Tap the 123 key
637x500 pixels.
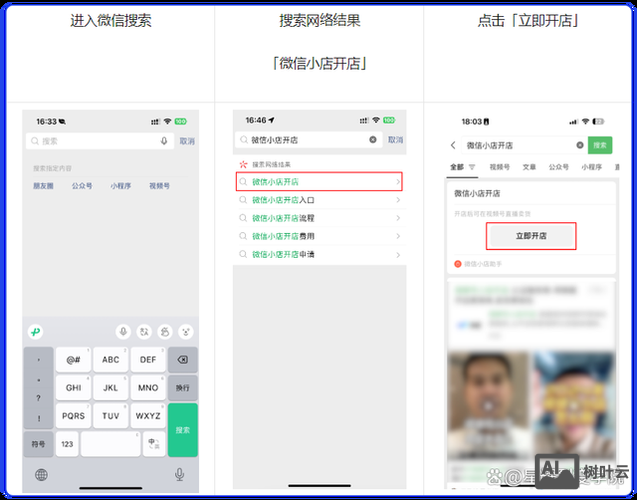[67, 444]
